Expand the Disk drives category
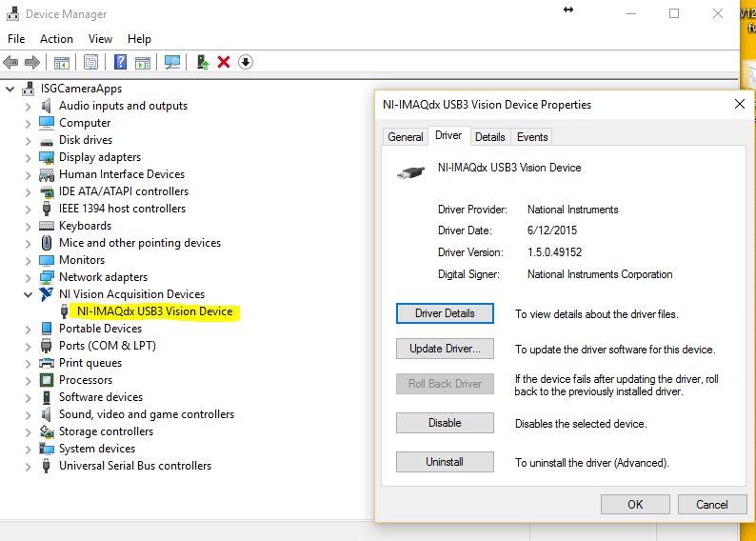 [x=28, y=141]
